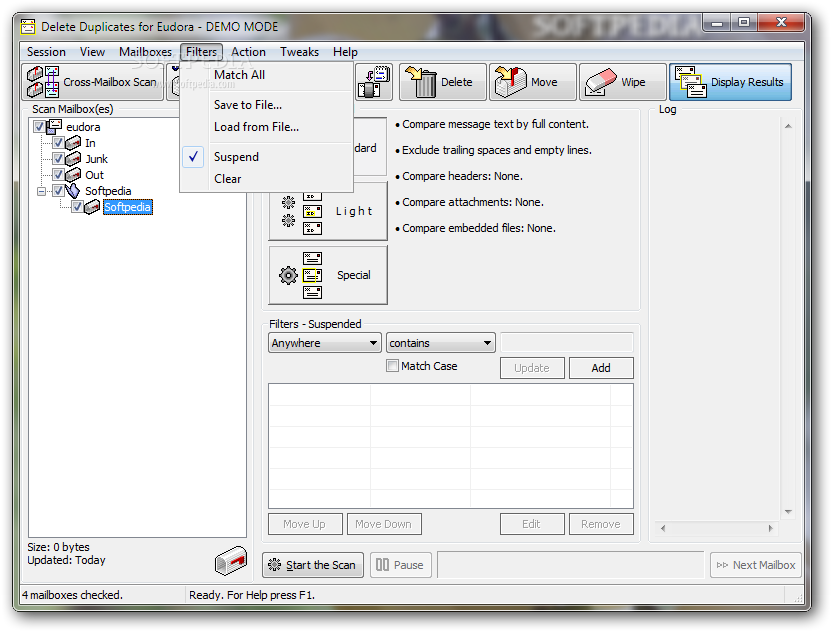The image size is (832, 632).
Task: Uncheck the highlighted Softpedia child mailbox checkbox
Action: [x=77, y=206]
